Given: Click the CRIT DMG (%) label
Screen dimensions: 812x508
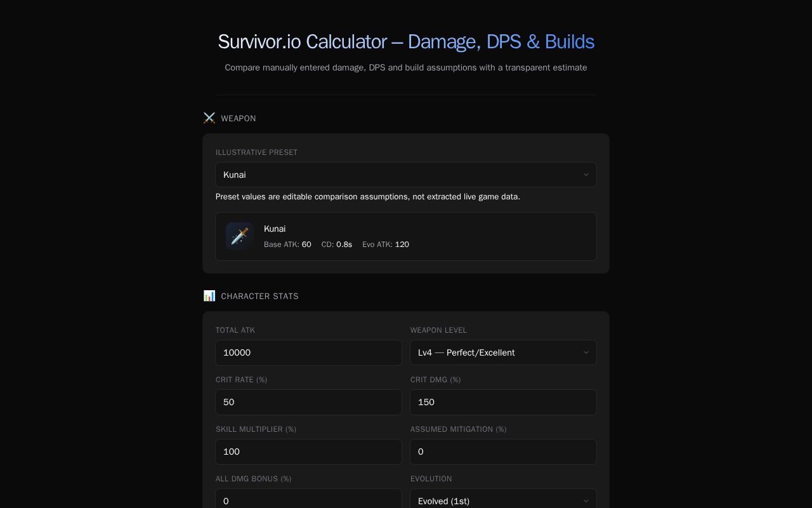Looking at the screenshot, I should pyautogui.click(x=436, y=380).
